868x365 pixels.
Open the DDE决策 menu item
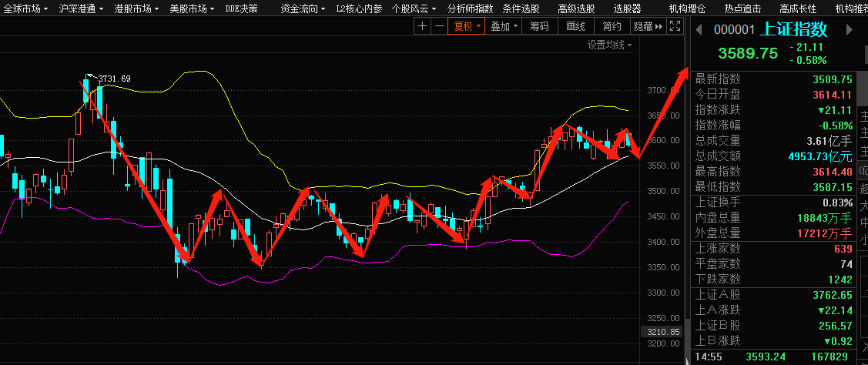[241, 8]
